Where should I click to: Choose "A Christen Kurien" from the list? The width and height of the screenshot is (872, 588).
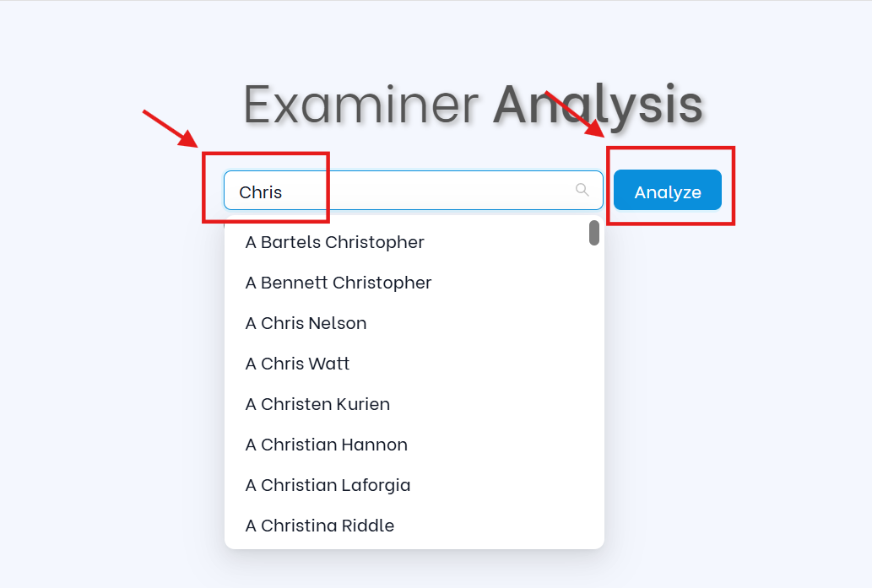pos(317,404)
